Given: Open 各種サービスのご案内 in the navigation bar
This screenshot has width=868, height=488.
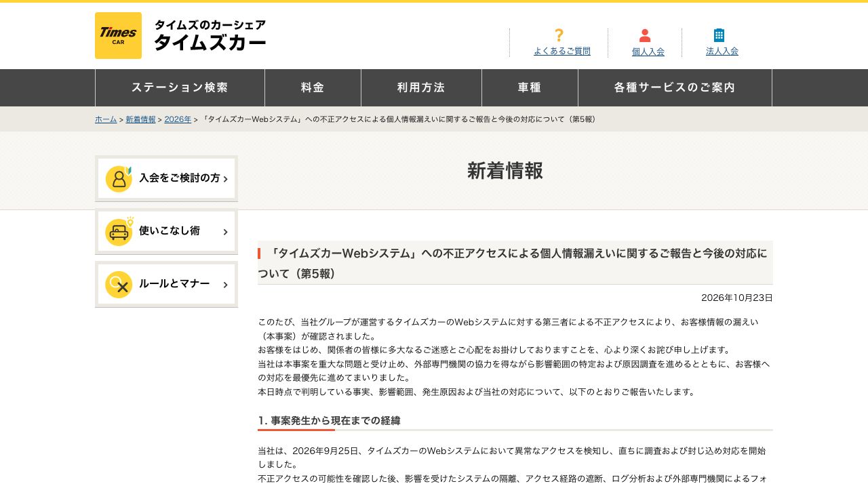Looking at the screenshot, I should pyautogui.click(x=675, y=87).
